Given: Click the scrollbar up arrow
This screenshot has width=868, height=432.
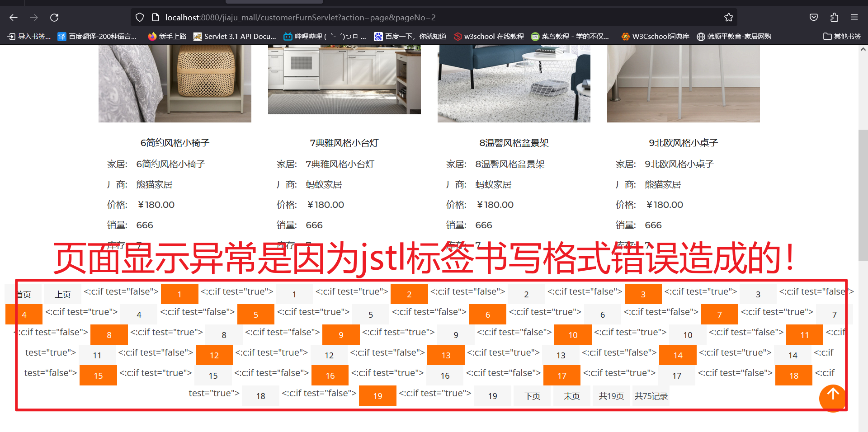Looking at the screenshot, I should [863, 49].
